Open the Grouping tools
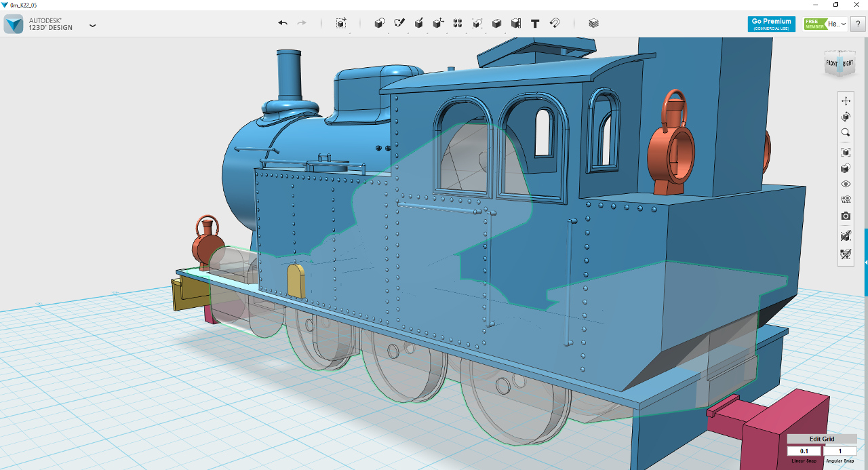Image resolution: width=868 pixels, height=470 pixels. click(477, 23)
